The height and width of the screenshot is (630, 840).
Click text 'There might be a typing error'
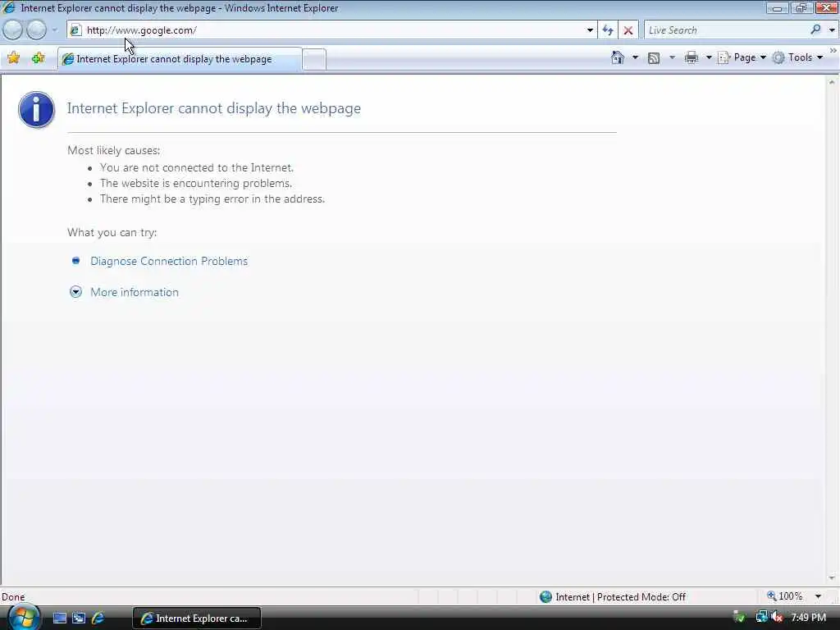pyautogui.click(x=176, y=199)
